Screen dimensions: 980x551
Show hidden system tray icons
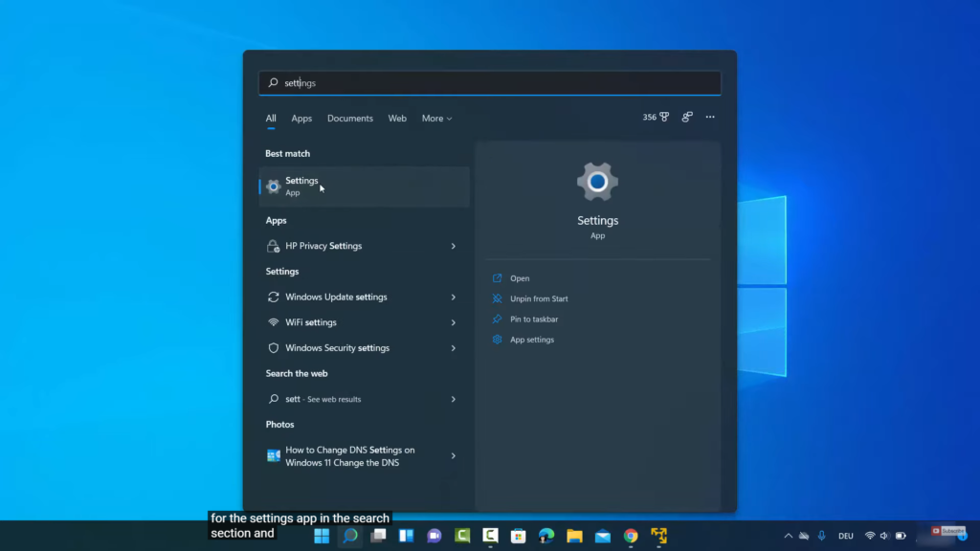coord(788,537)
